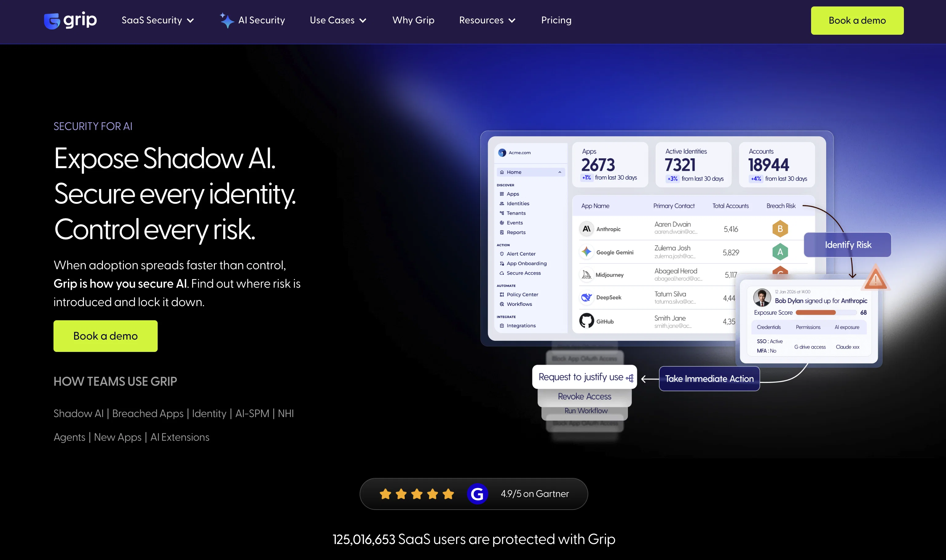This screenshot has height=560, width=946.
Task: Open the Use Cases dropdown menu
Action: point(338,20)
